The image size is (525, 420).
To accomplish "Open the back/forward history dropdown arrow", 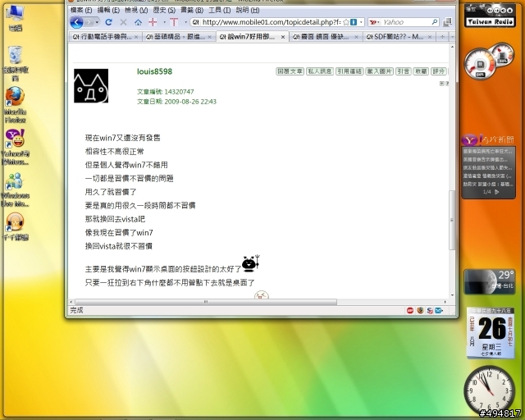I will click(x=97, y=22).
